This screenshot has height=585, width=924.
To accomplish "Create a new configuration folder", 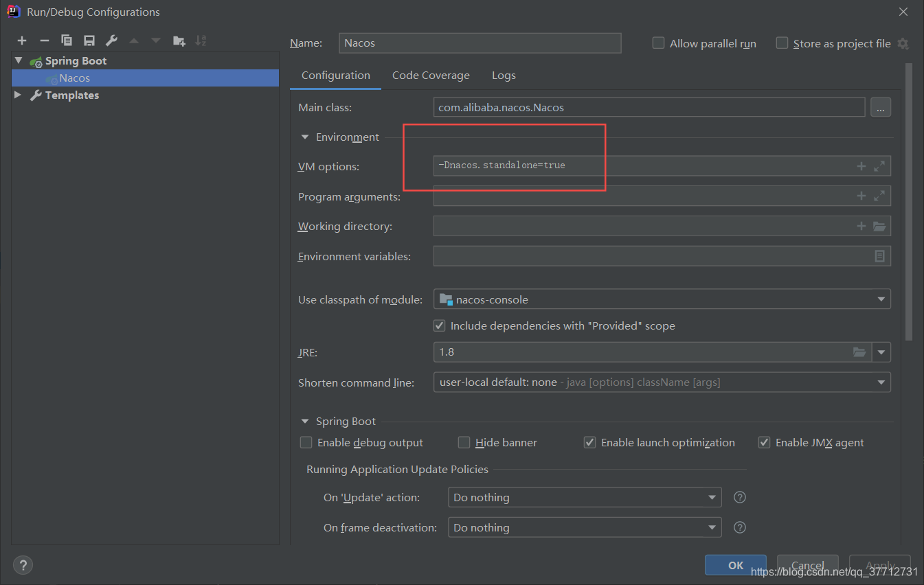I will click(179, 41).
